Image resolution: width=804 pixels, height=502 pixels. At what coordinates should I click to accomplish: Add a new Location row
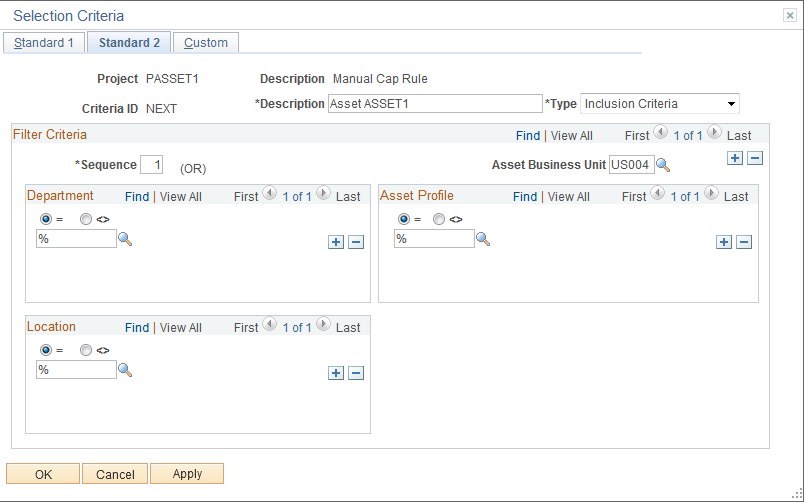(336, 373)
